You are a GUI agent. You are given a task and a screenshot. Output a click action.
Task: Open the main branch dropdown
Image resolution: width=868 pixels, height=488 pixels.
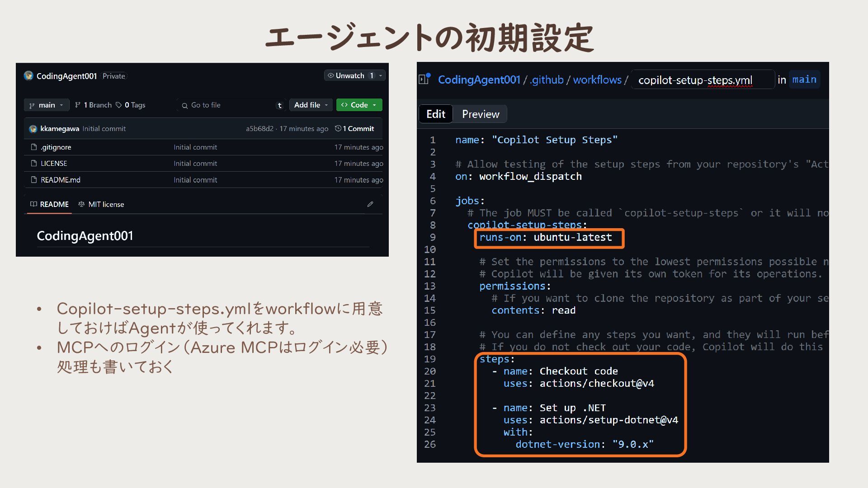[47, 105]
